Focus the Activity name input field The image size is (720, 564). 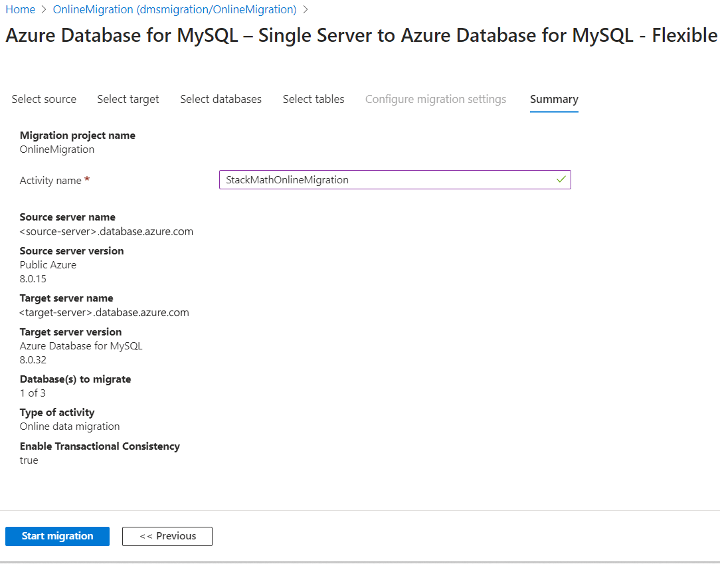coord(395,180)
